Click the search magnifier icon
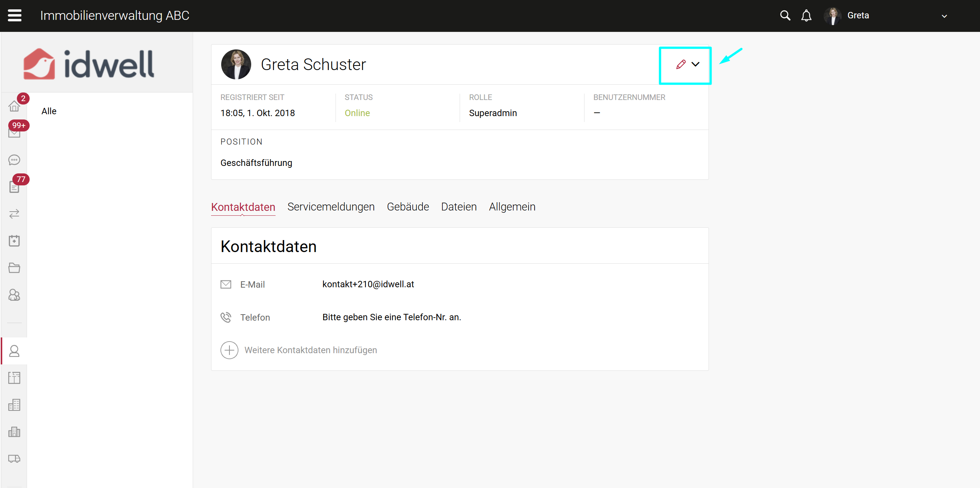Viewport: 980px width, 488px height. coord(785,16)
